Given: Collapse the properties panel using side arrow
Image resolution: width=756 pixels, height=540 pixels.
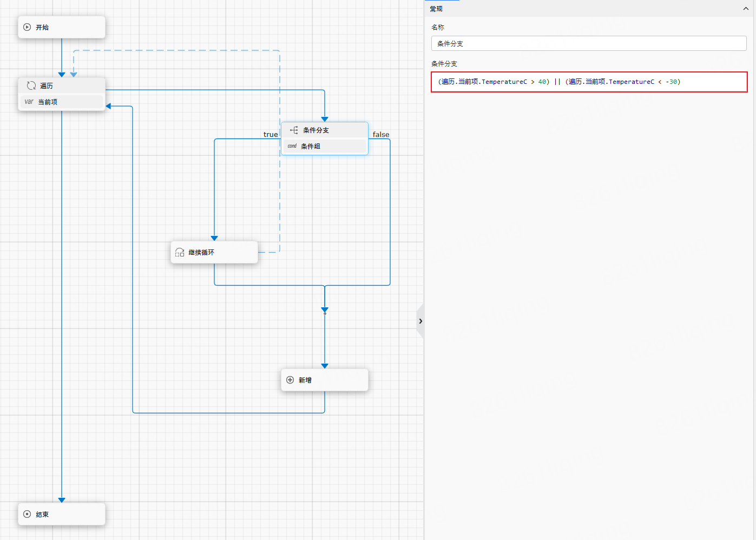Looking at the screenshot, I should [x=420, y=321].
